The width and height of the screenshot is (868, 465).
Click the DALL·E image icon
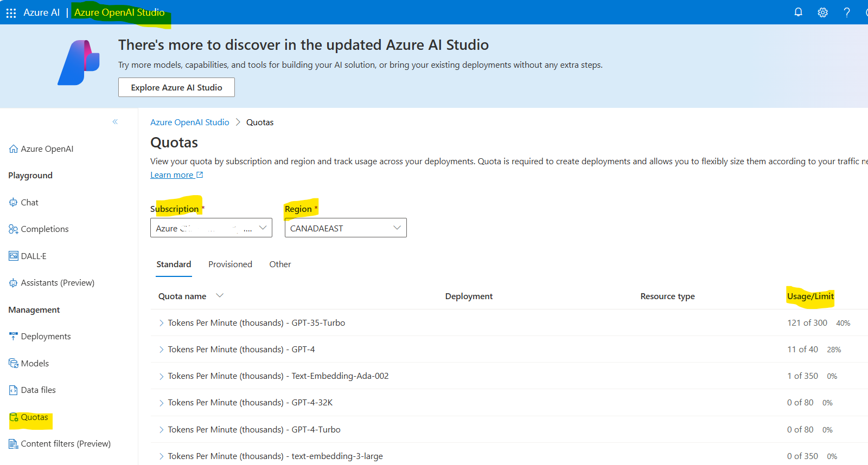[13, 256]
